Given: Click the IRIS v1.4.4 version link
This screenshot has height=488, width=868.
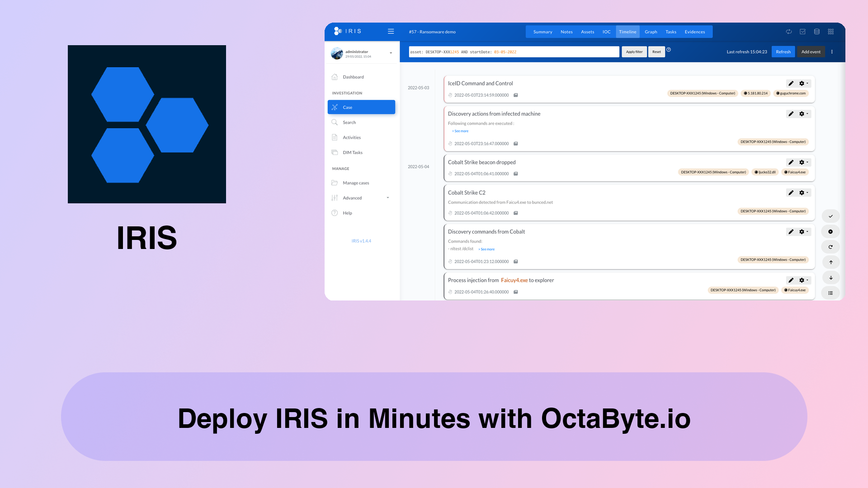Looking at the screenshot, I should point(361,241).
